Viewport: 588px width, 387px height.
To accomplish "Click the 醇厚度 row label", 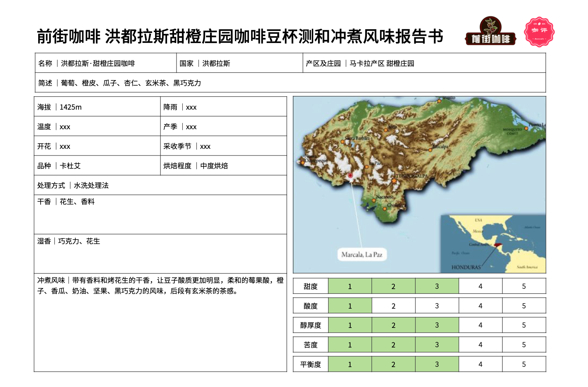I will pyautogui.click(x=311, y=325).
